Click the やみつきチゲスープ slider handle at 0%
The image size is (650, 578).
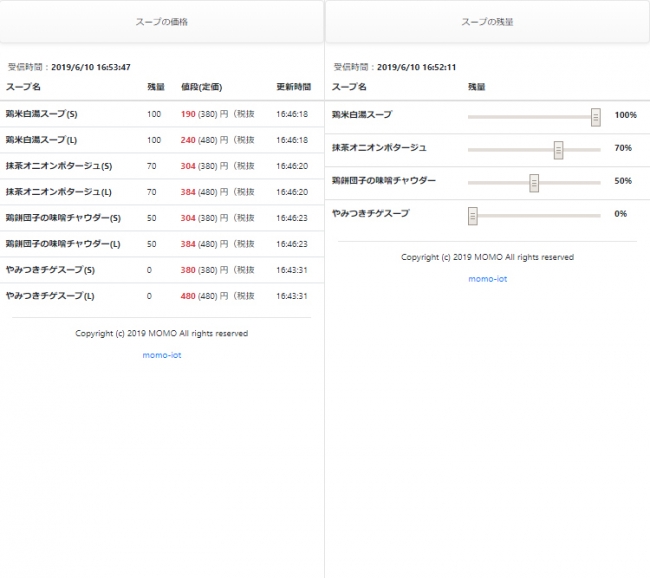473,215
